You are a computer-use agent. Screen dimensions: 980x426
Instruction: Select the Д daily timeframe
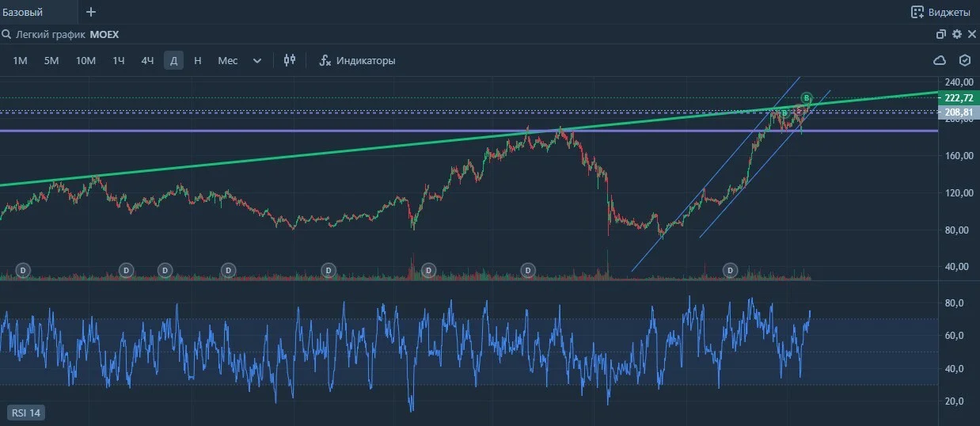pyautogui.click(x=174, y=60)
